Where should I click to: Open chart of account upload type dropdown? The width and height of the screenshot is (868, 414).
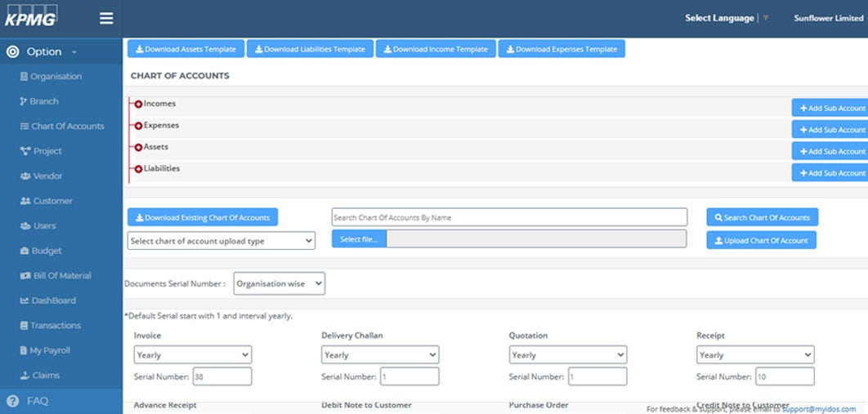[221, 242]
